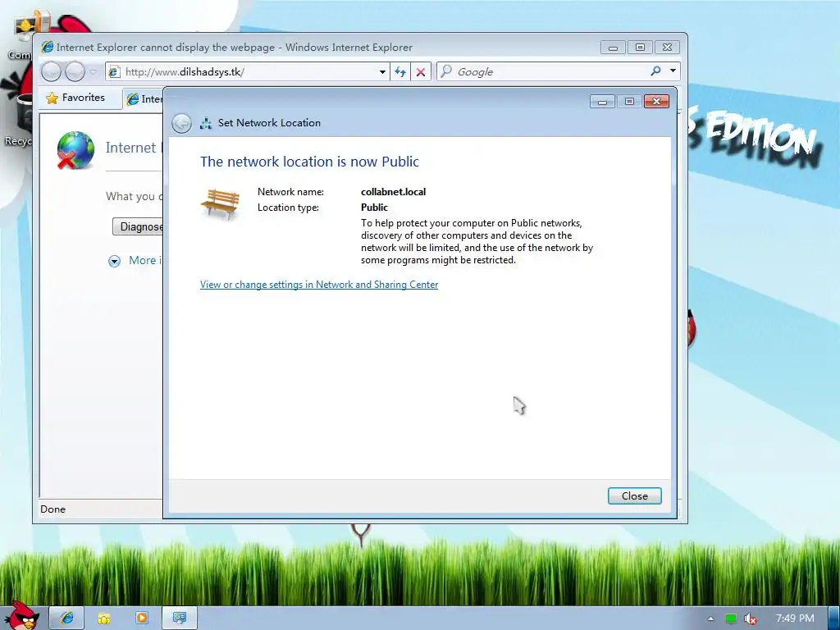The image size is (840, 630).
Task: Click the collabnet.local network name text
Action: pyautogui.click(x=393, y=192)
